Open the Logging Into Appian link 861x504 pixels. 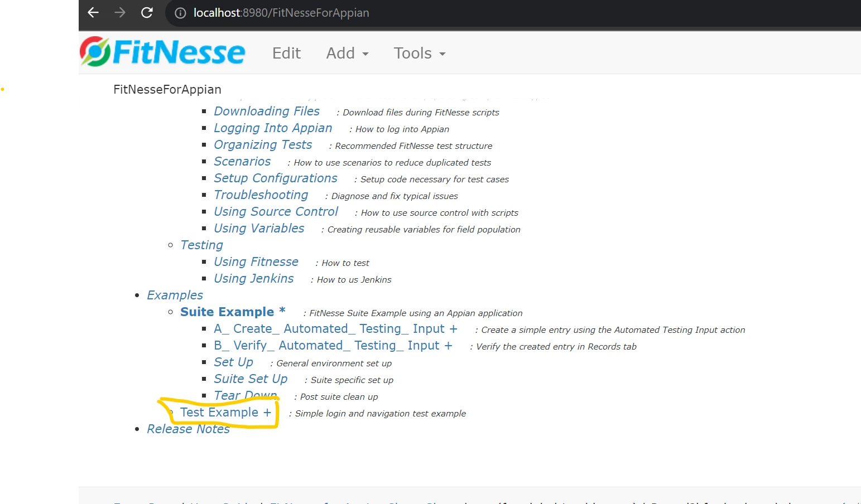(273, 128)
